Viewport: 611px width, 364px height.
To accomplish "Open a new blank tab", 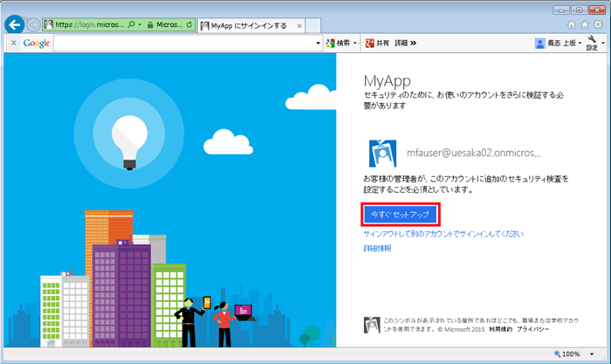I will click(x=312, y=25).
